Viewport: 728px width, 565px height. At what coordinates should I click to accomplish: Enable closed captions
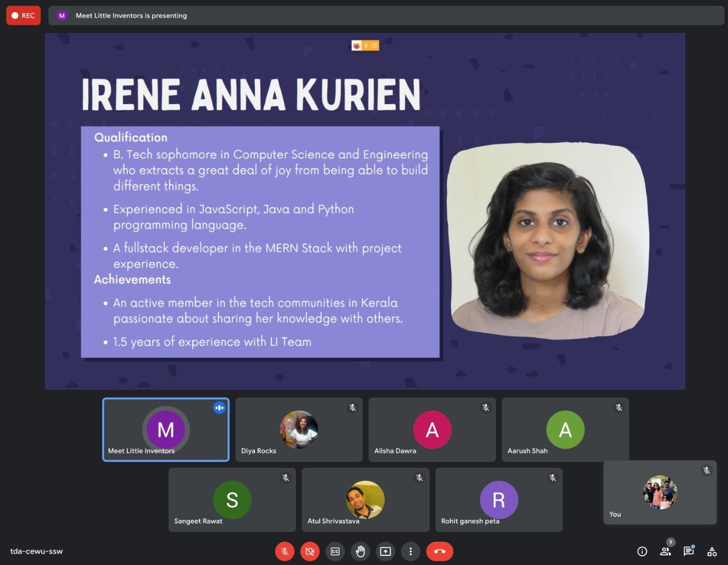tap(335, 551)
